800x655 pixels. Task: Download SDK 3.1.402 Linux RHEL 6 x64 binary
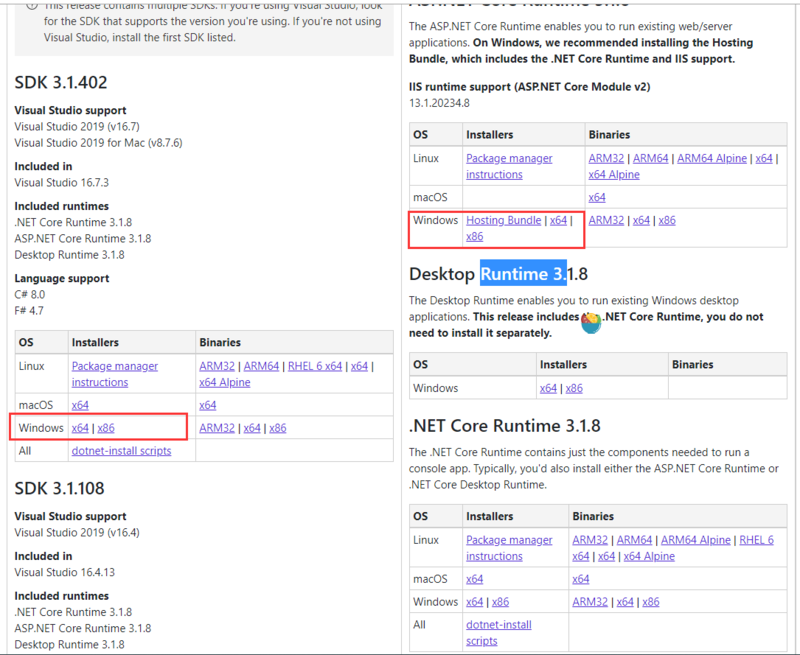[315, 366]
